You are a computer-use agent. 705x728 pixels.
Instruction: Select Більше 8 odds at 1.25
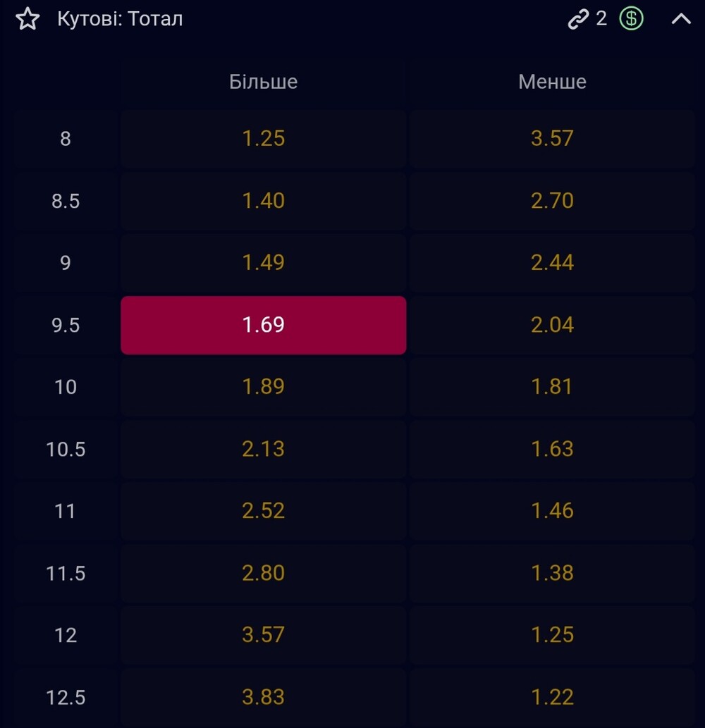click(263, 138)
